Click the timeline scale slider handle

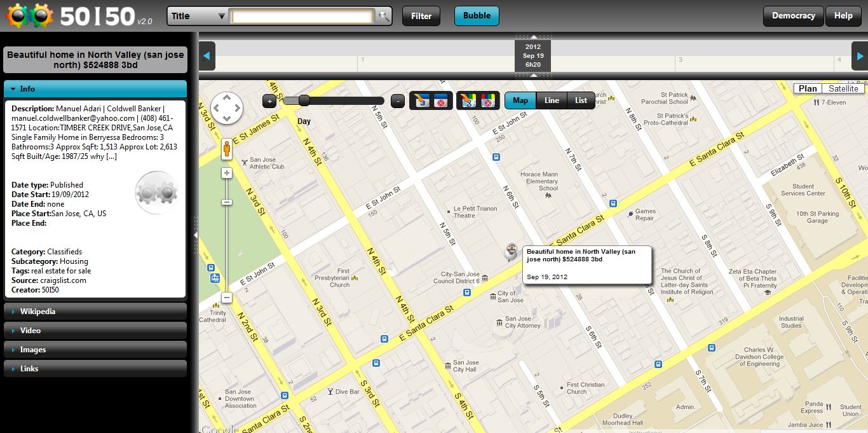pos(304,100)
